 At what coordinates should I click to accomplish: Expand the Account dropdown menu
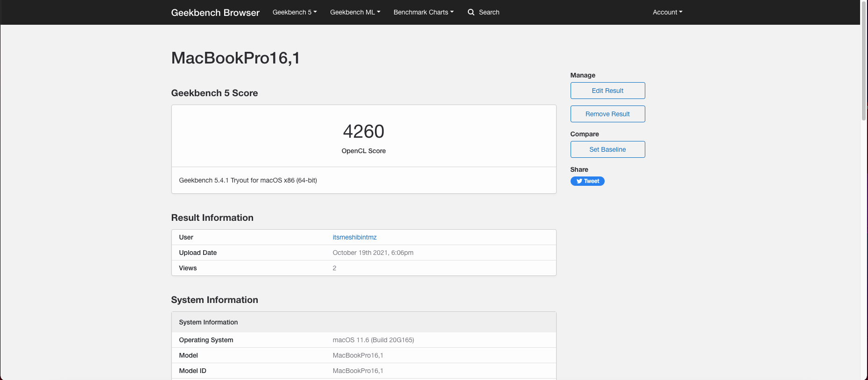668,12
